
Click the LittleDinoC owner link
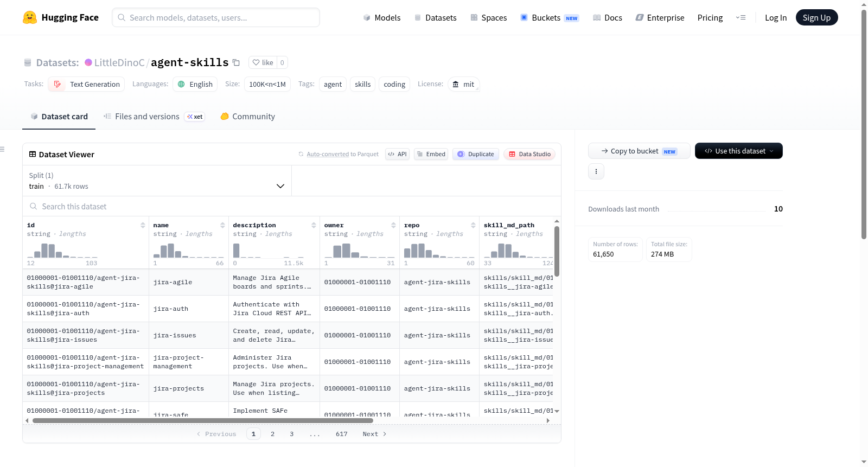pos(119,62)
